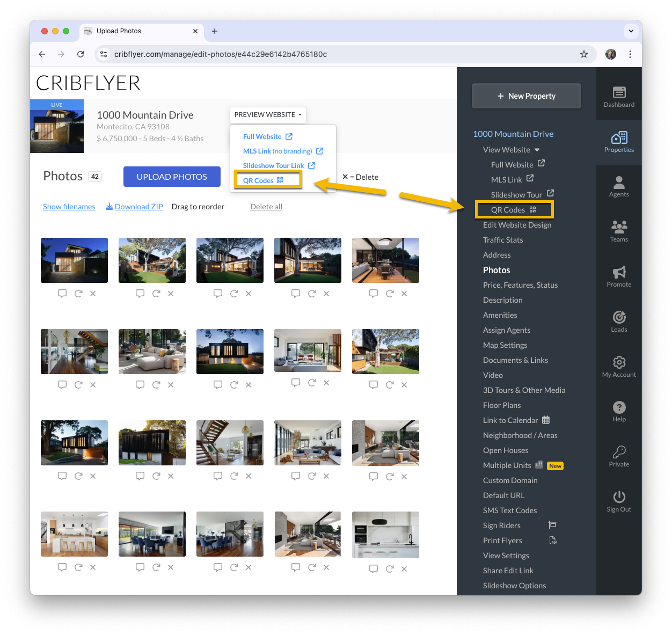This screenshot has width=672, height=635.
Task: Rotate the second photo thumbnail
Action: click(x=156, y=294)
